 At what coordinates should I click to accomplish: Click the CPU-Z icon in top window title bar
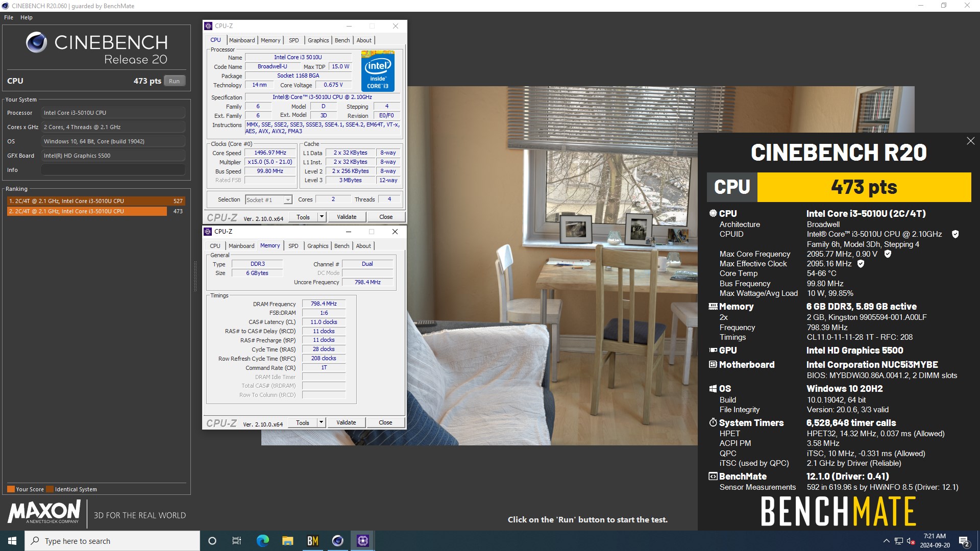[208, 26]
